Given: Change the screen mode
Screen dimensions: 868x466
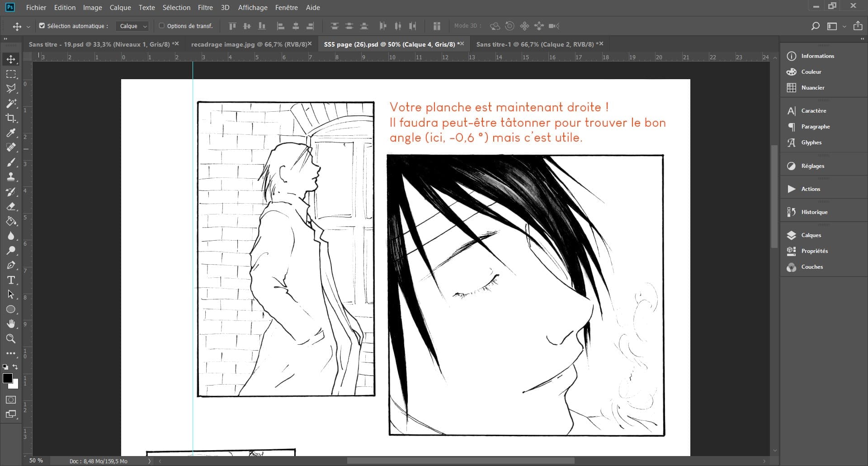Looking at the screenshot, I should [11, 414].
